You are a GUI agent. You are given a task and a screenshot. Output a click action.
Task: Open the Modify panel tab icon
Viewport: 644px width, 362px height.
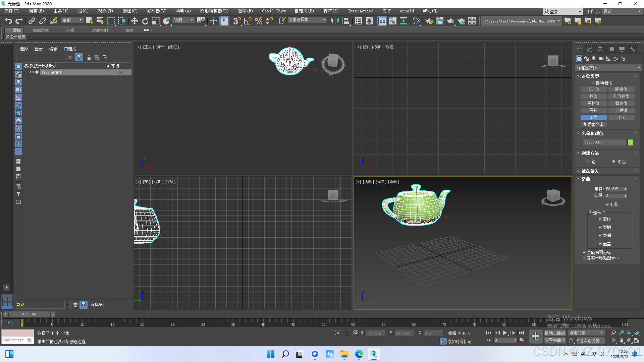click(590, 49)
